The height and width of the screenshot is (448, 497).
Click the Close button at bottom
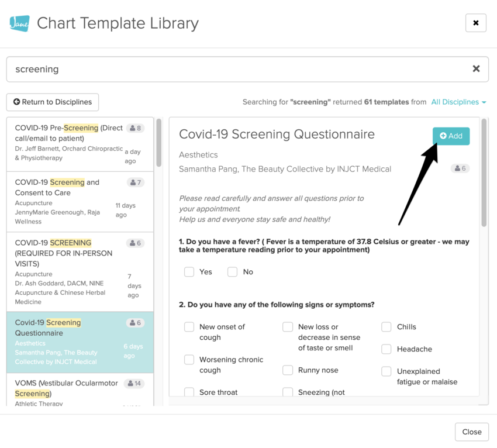[x=471, y=432]
